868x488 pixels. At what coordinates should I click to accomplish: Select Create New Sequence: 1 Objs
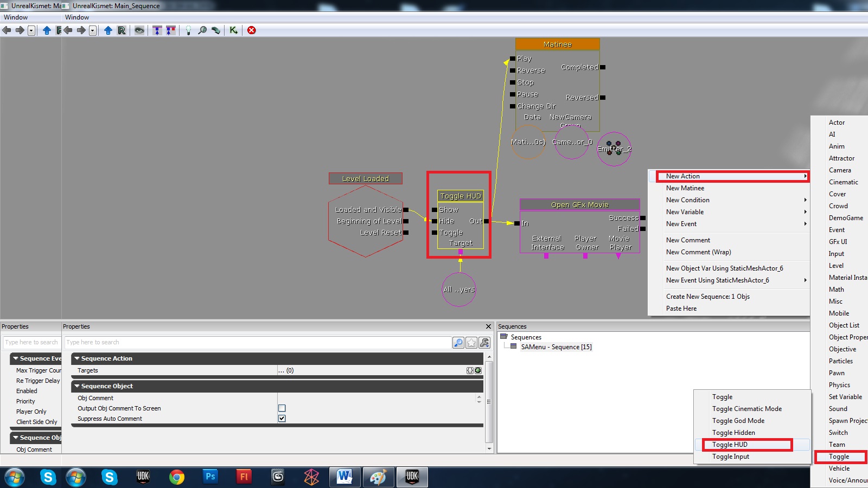(x=729, y=297)
